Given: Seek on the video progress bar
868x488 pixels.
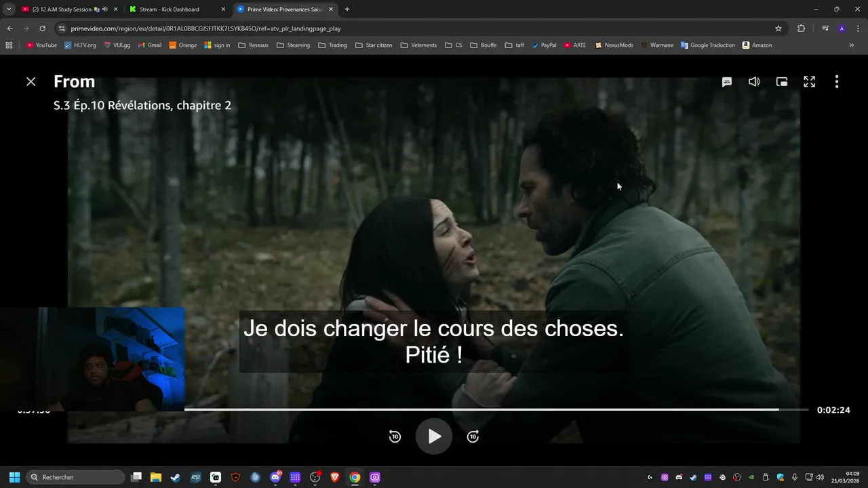Looking at the screenshot, I should pyautogui.click(x=496, y=409).
